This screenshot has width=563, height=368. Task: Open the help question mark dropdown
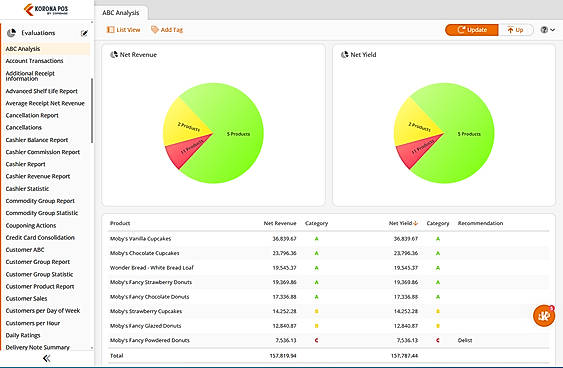(548, 30)
